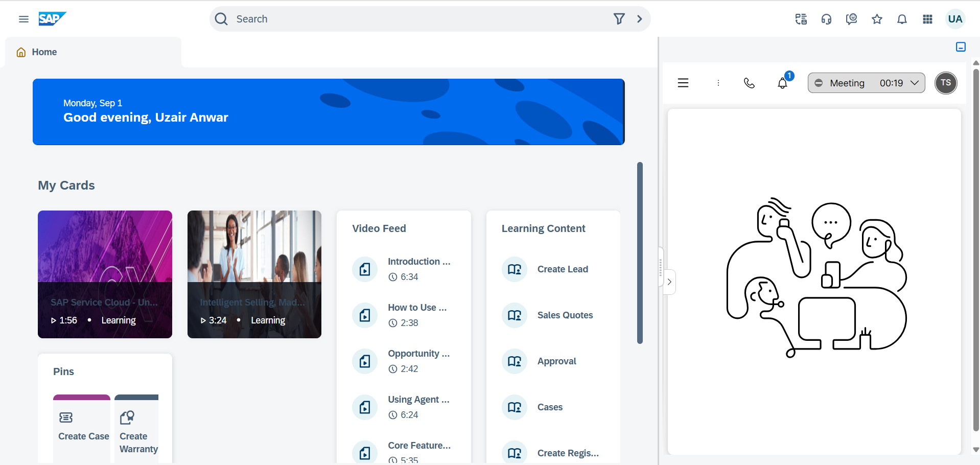This screenshot has height=465, width=980.
Task: Open softphone bell with badge notification
Action: 782,83
